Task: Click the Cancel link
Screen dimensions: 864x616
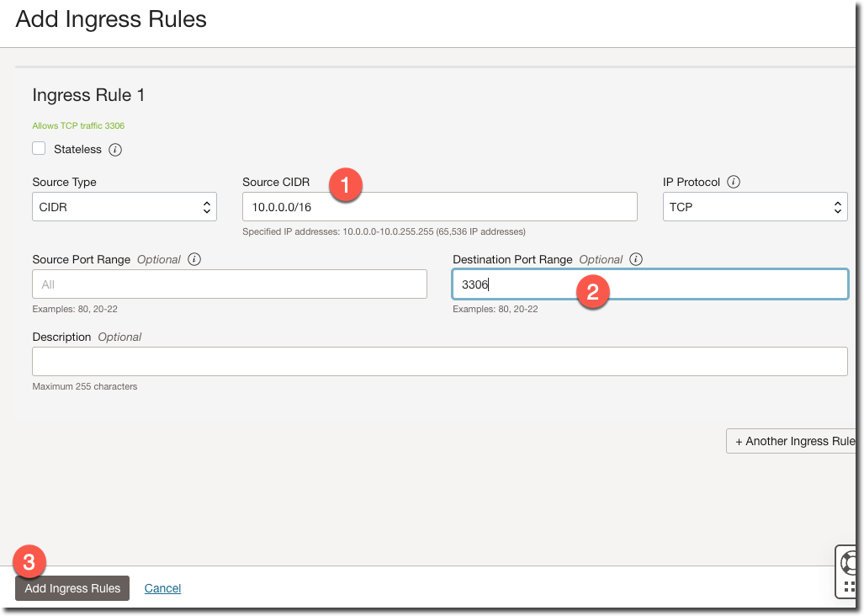Action: pos(162,588)
